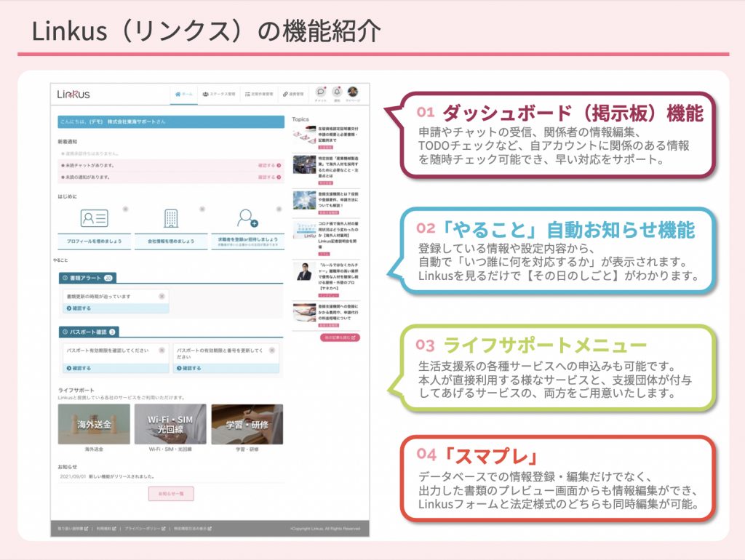Viewport: 745px width, 560px height.
Task: Open the 海外送金 service thumbnail
Action: 94,424
